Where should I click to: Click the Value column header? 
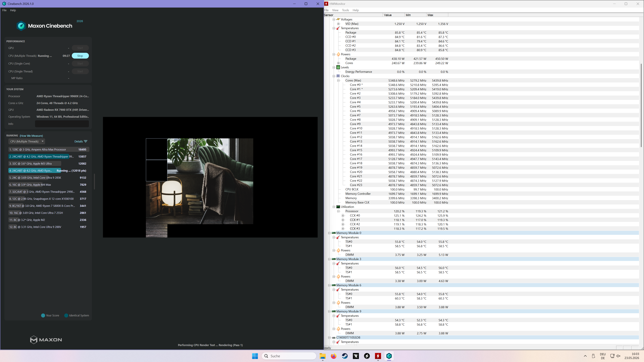pos(393,15)
